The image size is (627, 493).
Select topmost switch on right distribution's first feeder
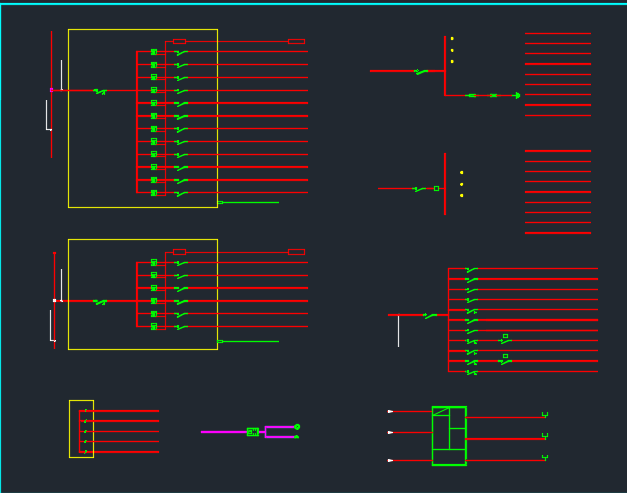pyautogui.click(x=471, y=270)
